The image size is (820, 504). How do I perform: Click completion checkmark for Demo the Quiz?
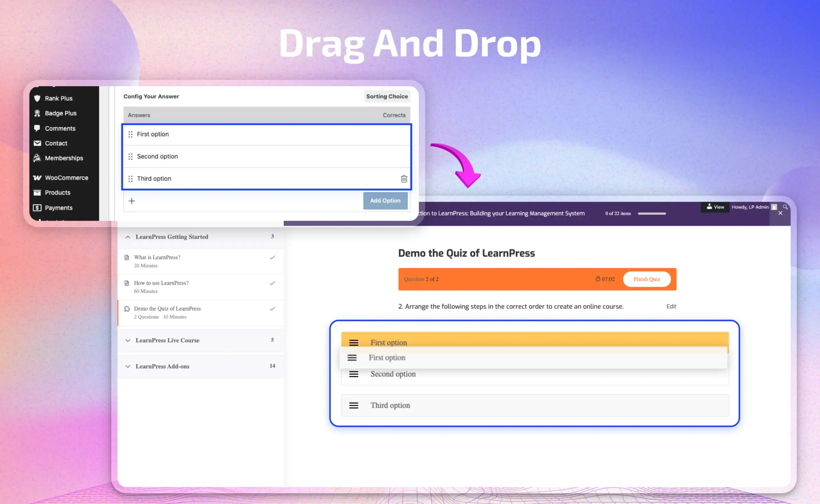click(273, 309)
